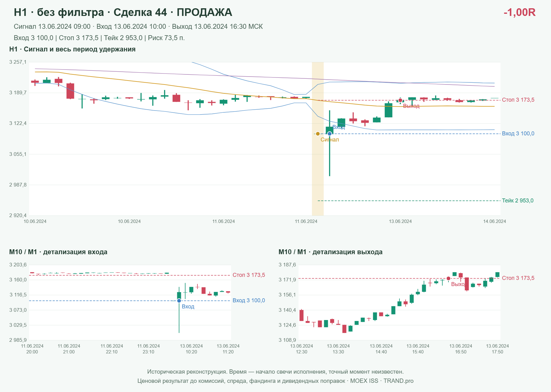This screenshot has height=392, width=551.
Task: Click the '13.06.2024 16:50' label under the exit chart
Action: coord(461,349)
